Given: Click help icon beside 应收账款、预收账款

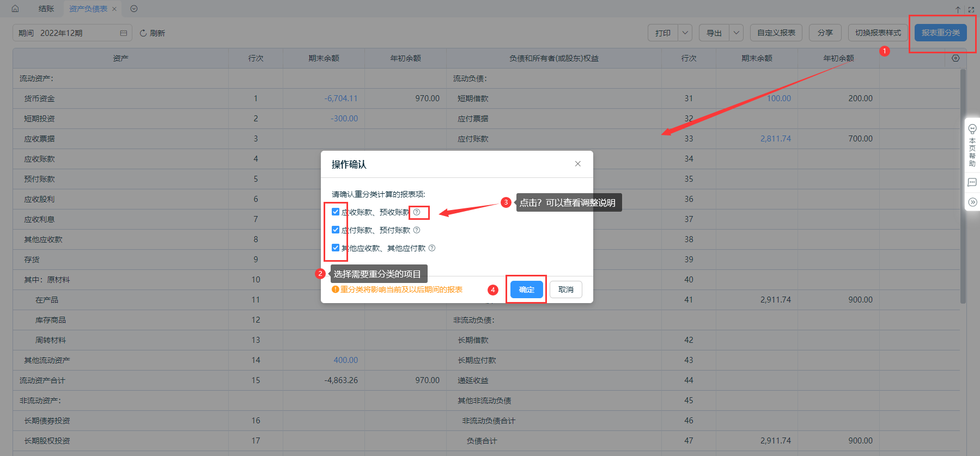Looking at the screenshot, I should [417, 212].
